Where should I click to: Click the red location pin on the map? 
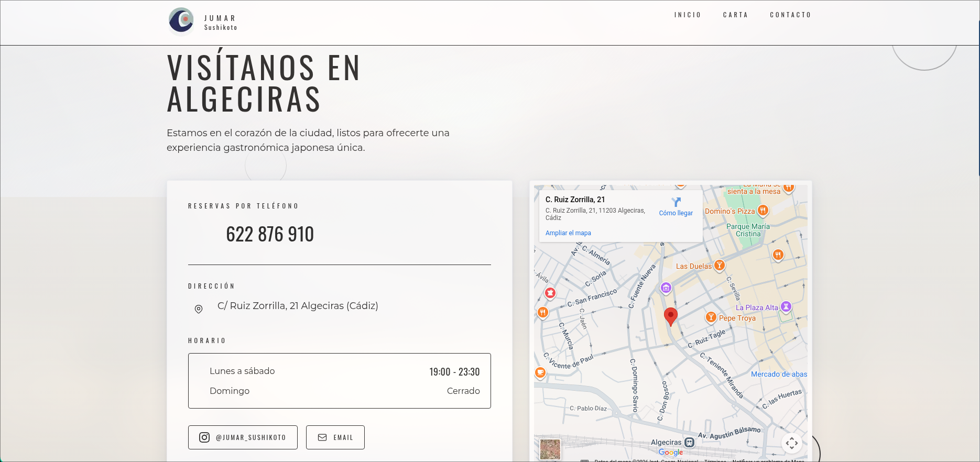670,316
